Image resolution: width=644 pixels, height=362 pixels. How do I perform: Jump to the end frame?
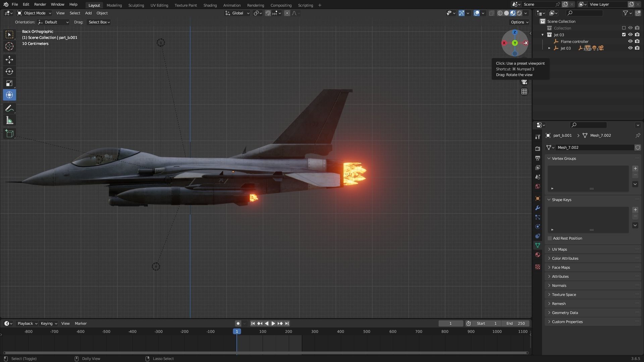point(287,323)
